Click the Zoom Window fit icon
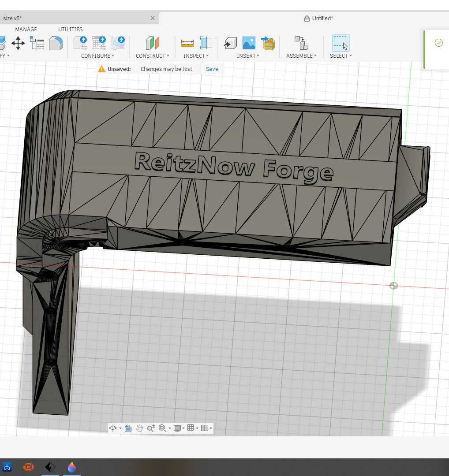The image size is (449, 476). pyautogui.click(x=162, y=428)
